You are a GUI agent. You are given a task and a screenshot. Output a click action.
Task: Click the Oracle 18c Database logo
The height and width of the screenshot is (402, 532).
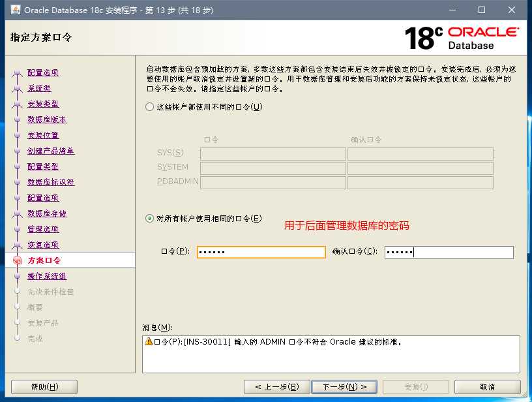[x=462, y=38]
